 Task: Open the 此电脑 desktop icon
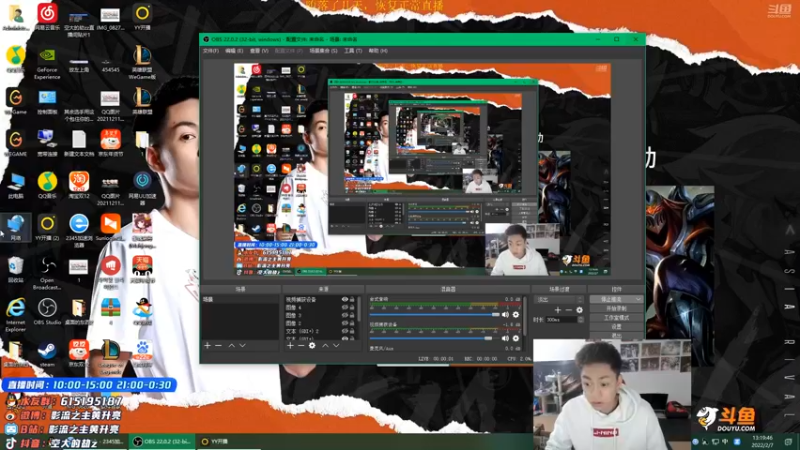(x=15, y=185)
